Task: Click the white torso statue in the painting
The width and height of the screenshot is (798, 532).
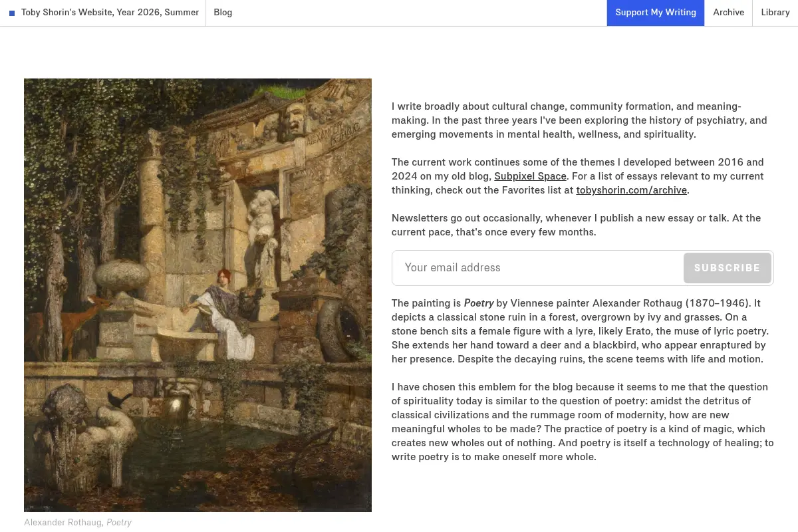Action: pyautogui.click(x=261, y=217)
